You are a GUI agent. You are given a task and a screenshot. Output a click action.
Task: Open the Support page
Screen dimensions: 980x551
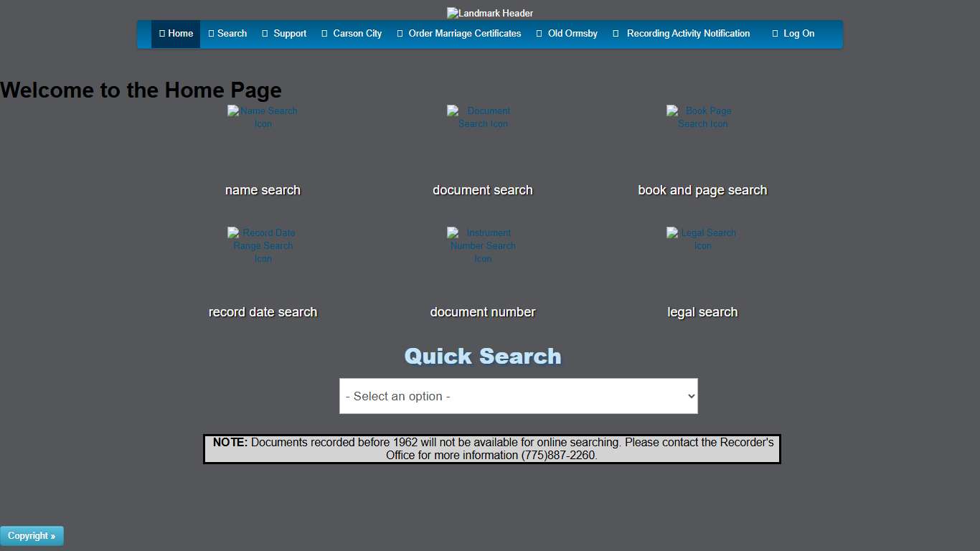[284, 33]
